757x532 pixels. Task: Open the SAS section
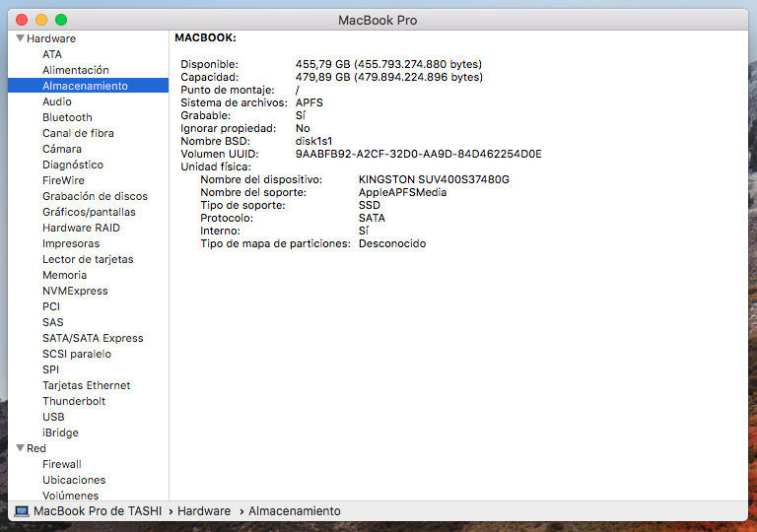53,322
